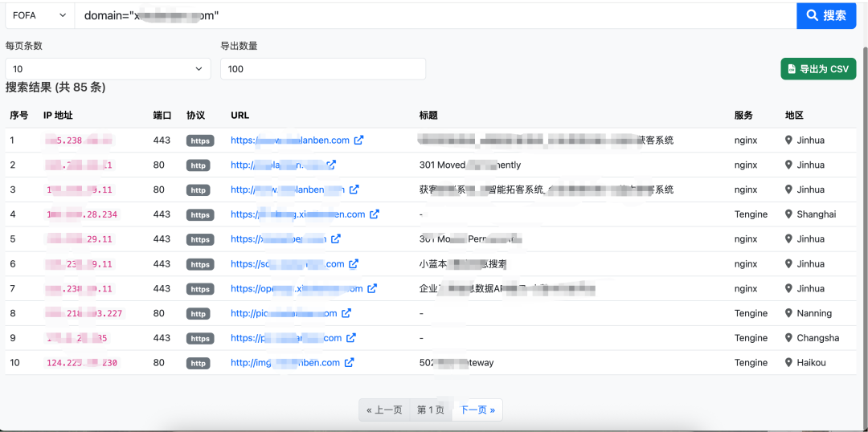Image resolution: width=868 pixels, height=432 pixels.
Task: Click the title text in row 2
Action: coord(470,165)
